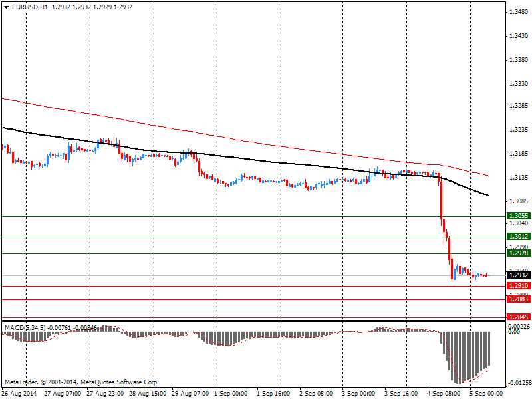532x399 pixels.
Task: Click the 1.3430 price scale value
Action: point(519,36)
